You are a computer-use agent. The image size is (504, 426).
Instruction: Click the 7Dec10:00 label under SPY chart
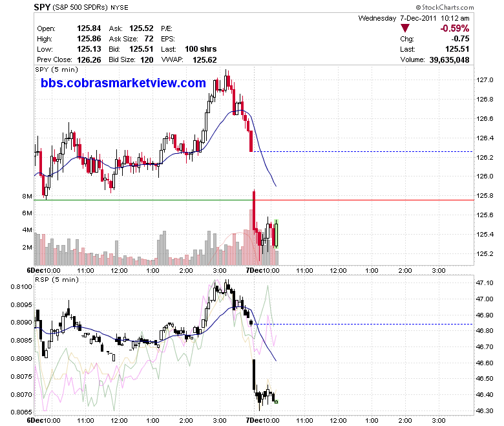262,270
